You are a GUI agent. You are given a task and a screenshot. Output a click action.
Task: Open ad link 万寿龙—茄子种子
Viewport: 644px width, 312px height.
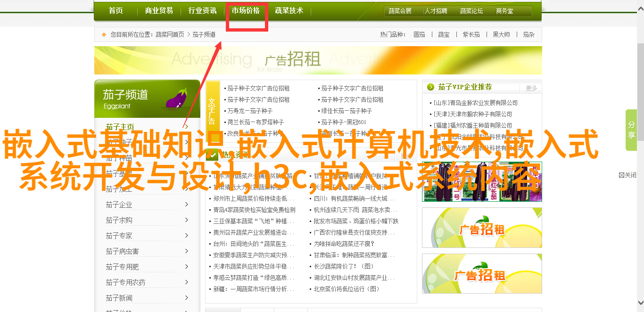[x=250, y=111]
